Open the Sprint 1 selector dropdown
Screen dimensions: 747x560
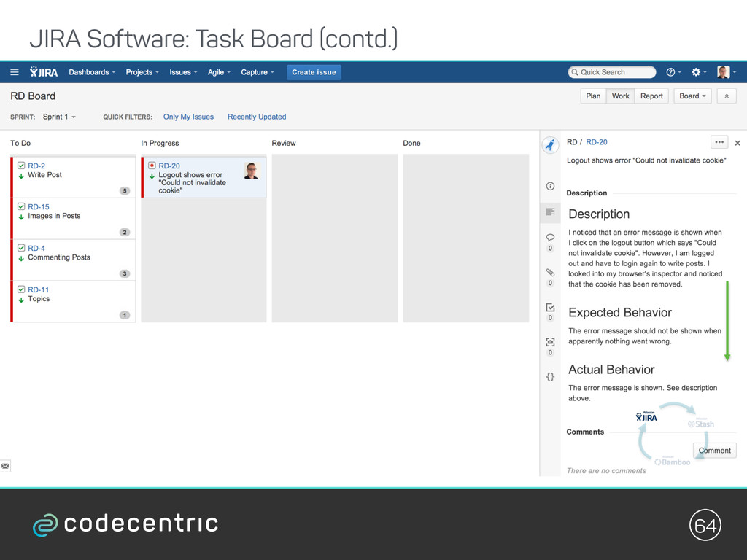coord(59,117)
